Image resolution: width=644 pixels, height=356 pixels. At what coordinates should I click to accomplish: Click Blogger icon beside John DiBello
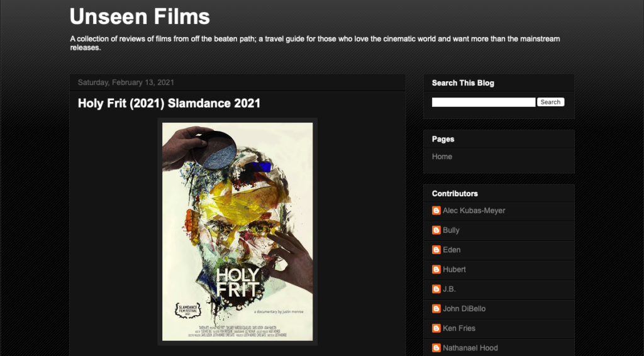tap(436, 309)
